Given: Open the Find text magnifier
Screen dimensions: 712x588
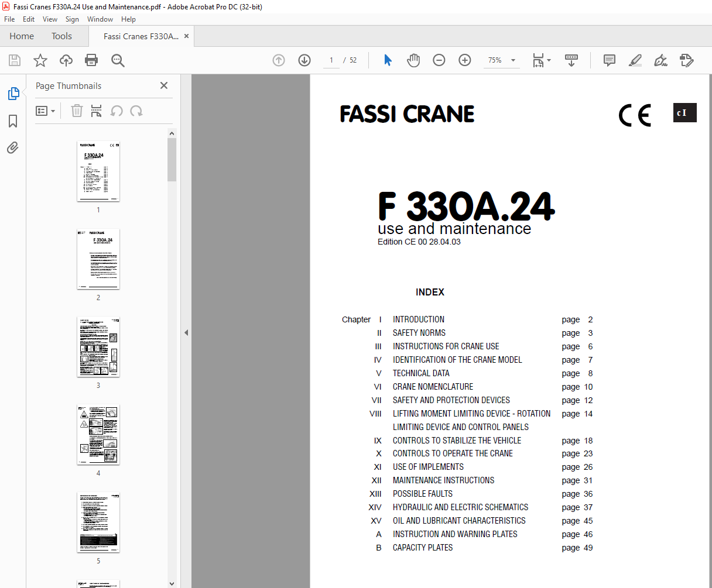Looking at the screenshot, I should pos(118,60).
